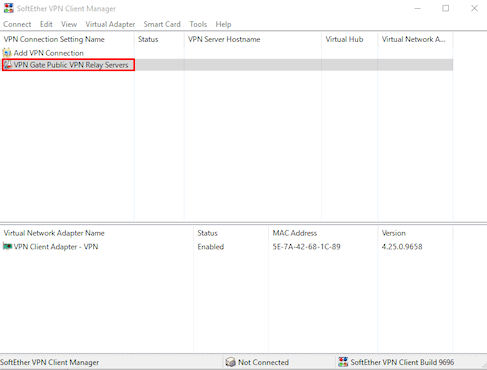Open the Edit menu

[x=46, y=24]
